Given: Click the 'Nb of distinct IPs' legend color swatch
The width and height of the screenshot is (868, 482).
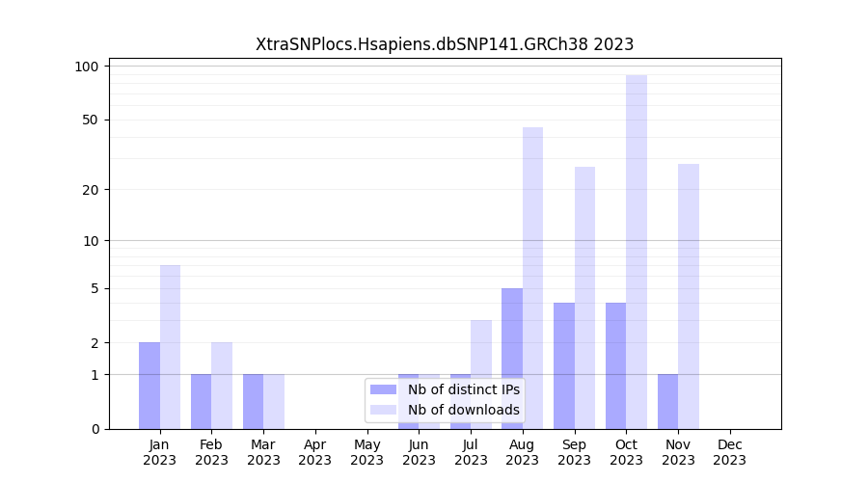Looking at the screenshot, I should click(x=384, y=389).
